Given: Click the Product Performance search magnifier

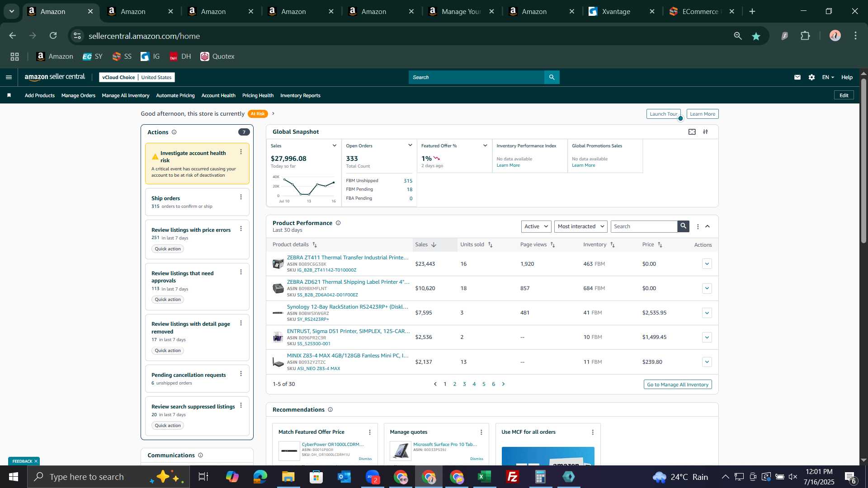Looking at the screenshot, I should click(683, 226).
